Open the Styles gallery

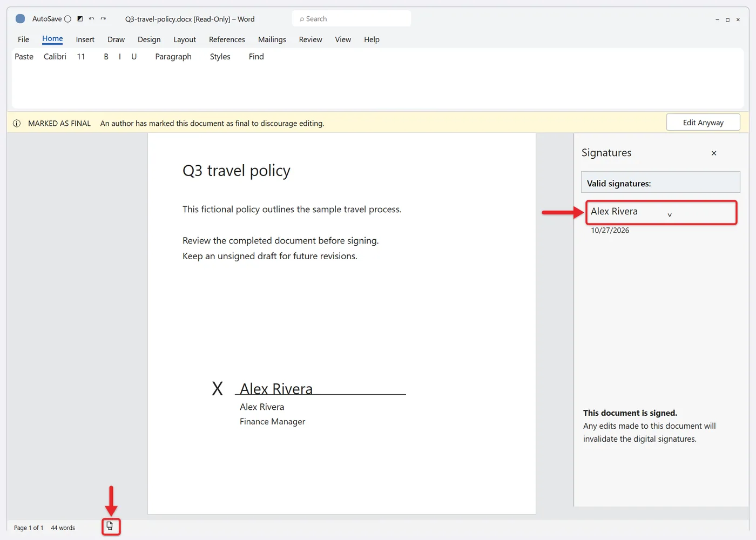(x=220, y=57)
